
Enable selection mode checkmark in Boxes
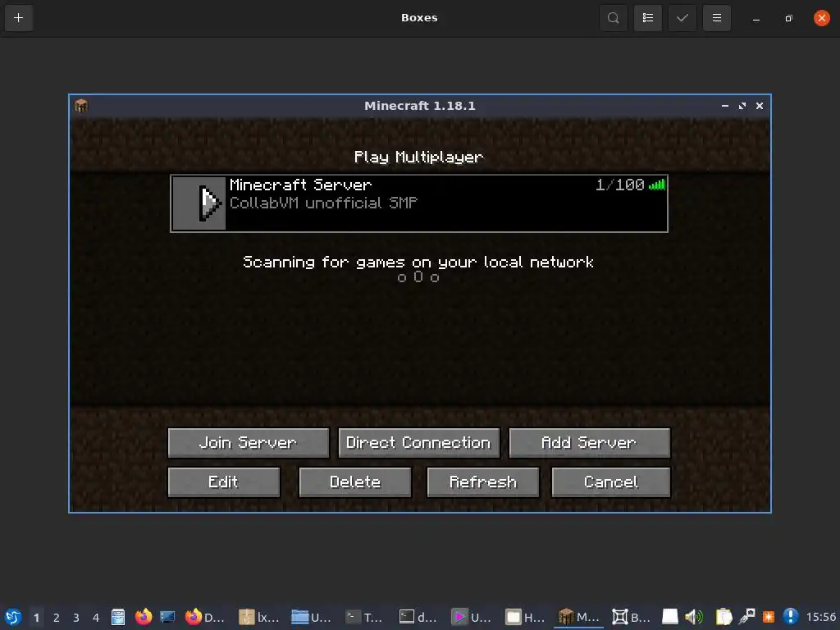[x=682, y=18]
